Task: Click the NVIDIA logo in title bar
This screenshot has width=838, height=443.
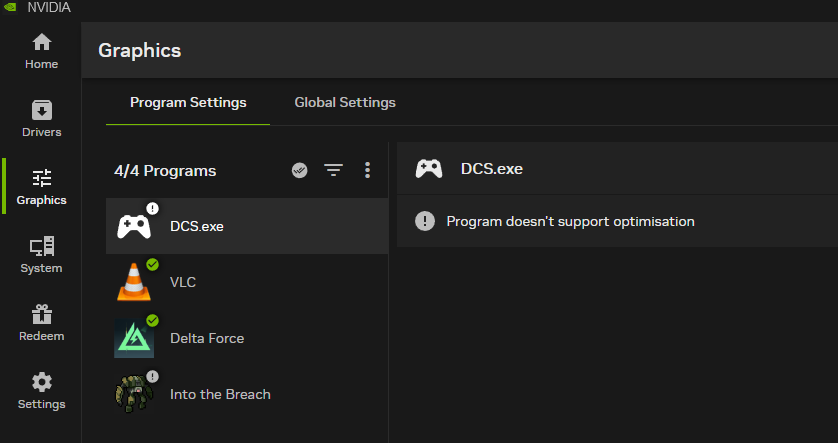Action: [x=10, y=7]
